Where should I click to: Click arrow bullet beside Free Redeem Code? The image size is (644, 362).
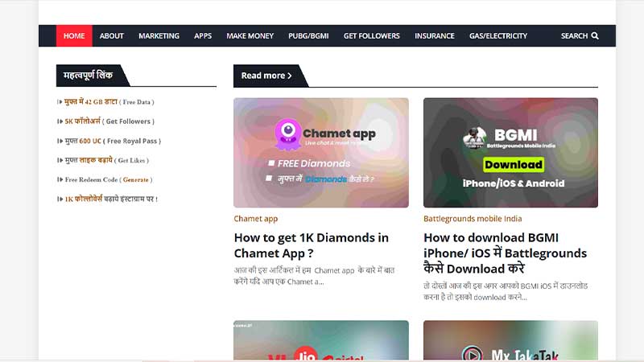pos(60,179)
